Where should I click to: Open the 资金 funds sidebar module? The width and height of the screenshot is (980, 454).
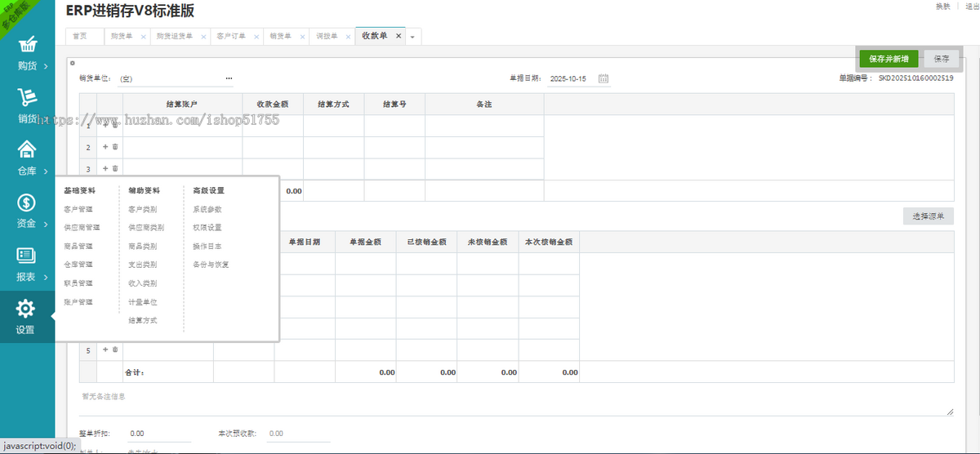pos(27,211)
